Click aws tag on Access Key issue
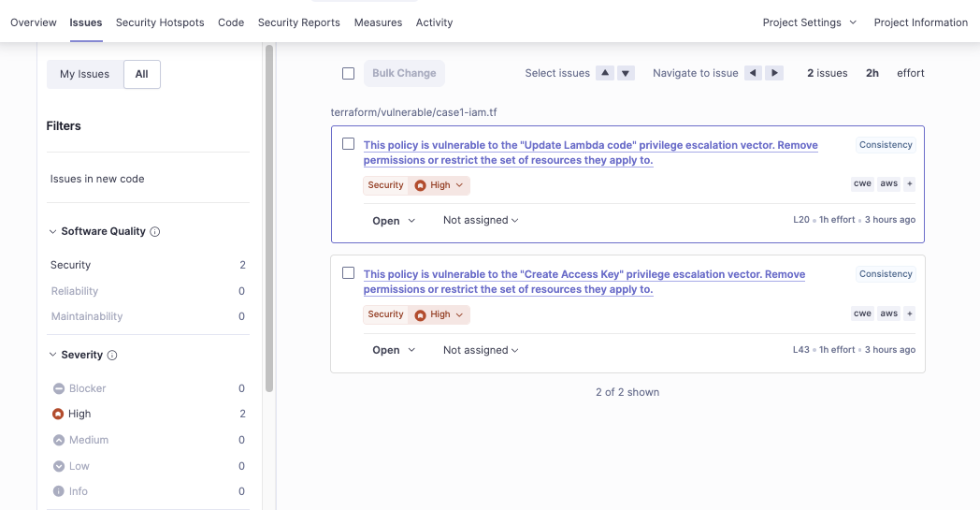 tap(888, 313)
